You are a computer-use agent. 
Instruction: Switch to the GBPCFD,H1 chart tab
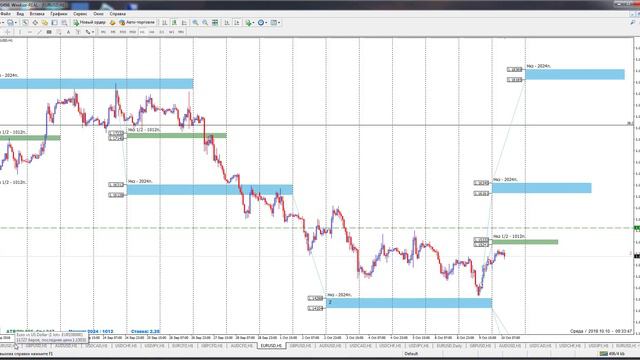point(212,346)
